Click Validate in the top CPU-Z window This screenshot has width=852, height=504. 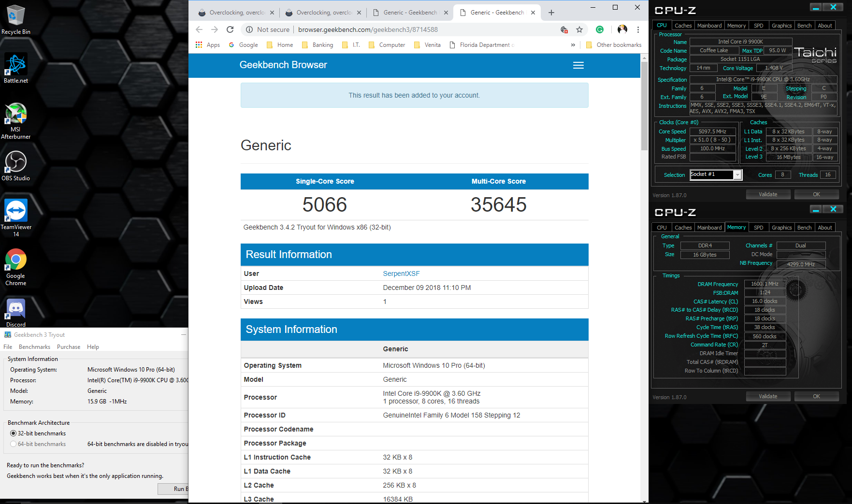click(x=768, y=194)
